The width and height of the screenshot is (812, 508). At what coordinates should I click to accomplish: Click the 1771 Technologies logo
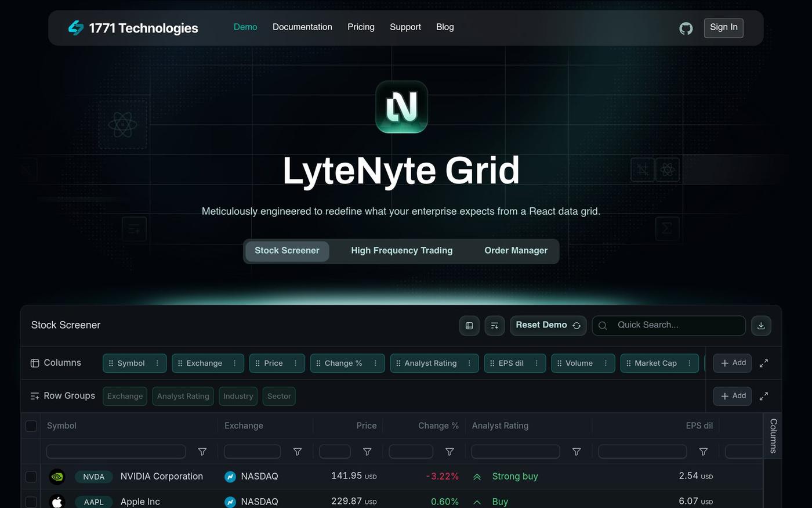click(x=133, y=28)
